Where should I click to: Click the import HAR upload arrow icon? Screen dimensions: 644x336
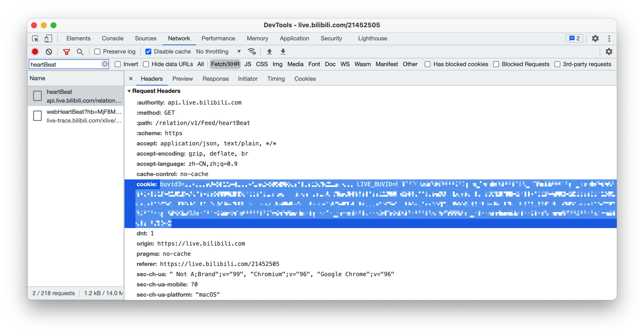coord(269,52)
